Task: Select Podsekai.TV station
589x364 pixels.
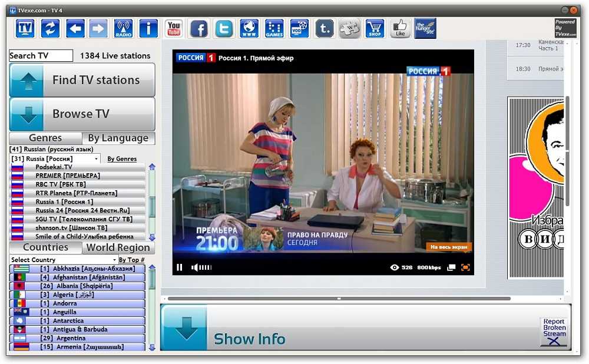Action: pos(77,167)
